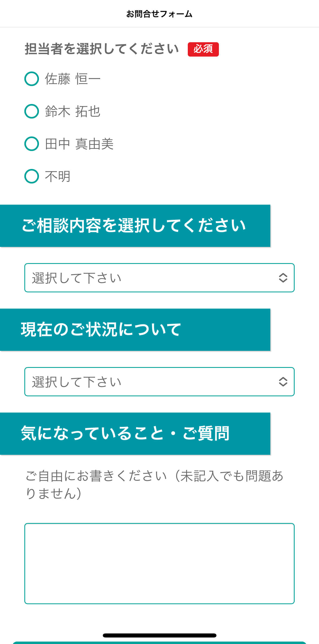Open the ご相談内容 選択して下さい dropdown text
The height and width of the screenshot is (644, 319).
77,278
